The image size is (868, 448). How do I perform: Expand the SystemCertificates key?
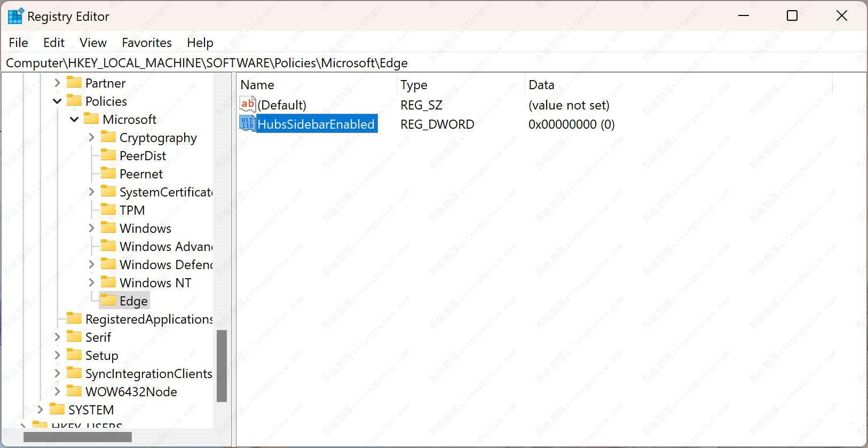click(91, 192)
